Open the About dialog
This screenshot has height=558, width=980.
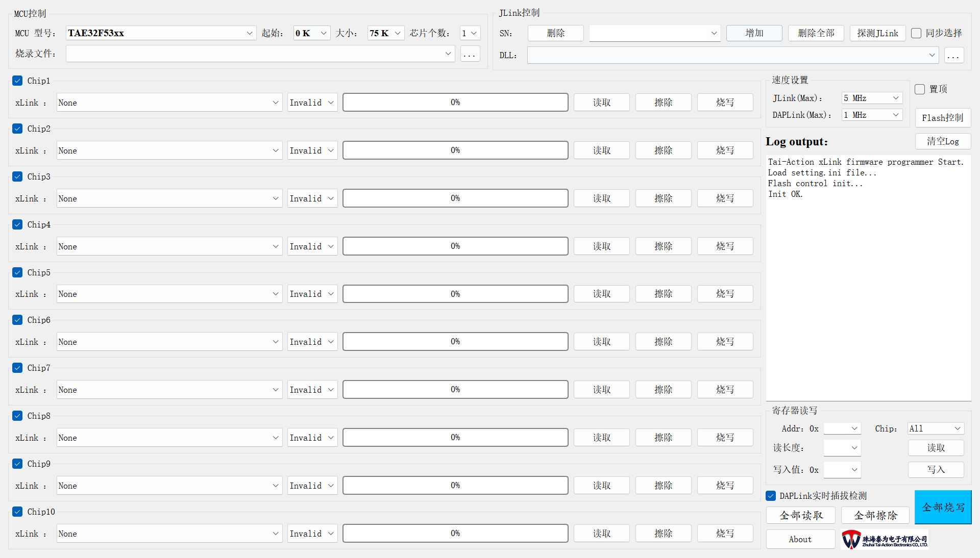pos(800,539)
